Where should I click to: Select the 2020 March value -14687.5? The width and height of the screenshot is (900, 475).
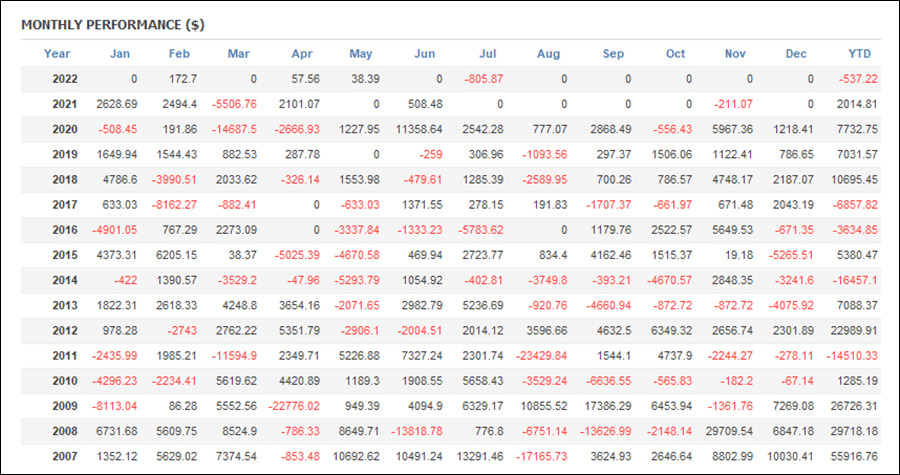pos(235,130)
